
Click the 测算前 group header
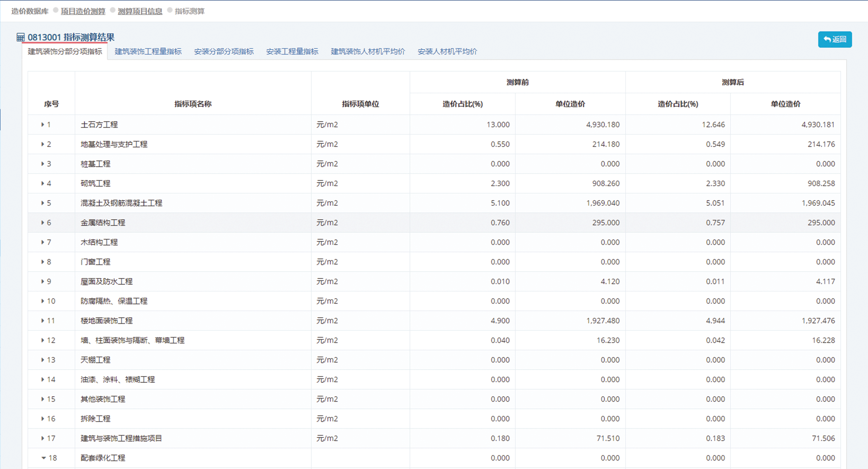(517, 82)
